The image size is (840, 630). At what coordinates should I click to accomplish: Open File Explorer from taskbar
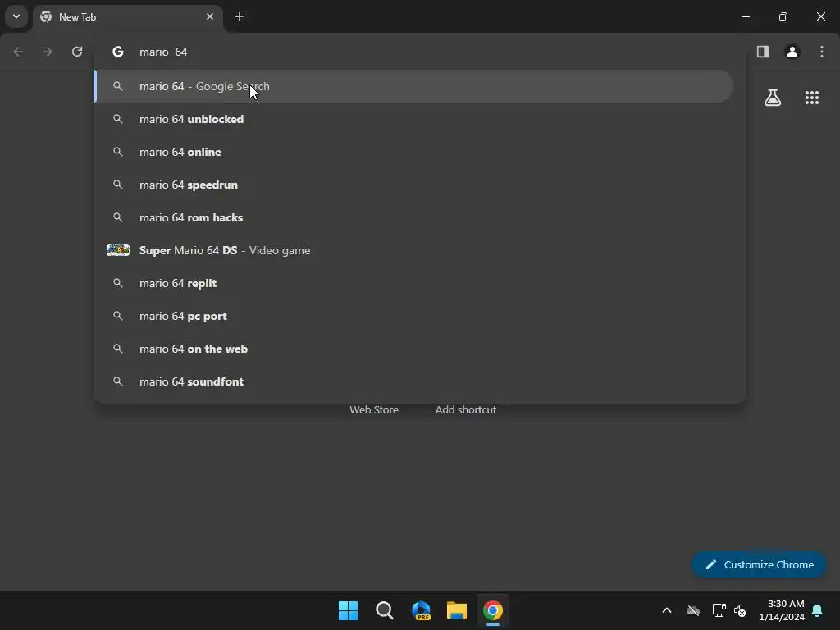coord(457,610)
